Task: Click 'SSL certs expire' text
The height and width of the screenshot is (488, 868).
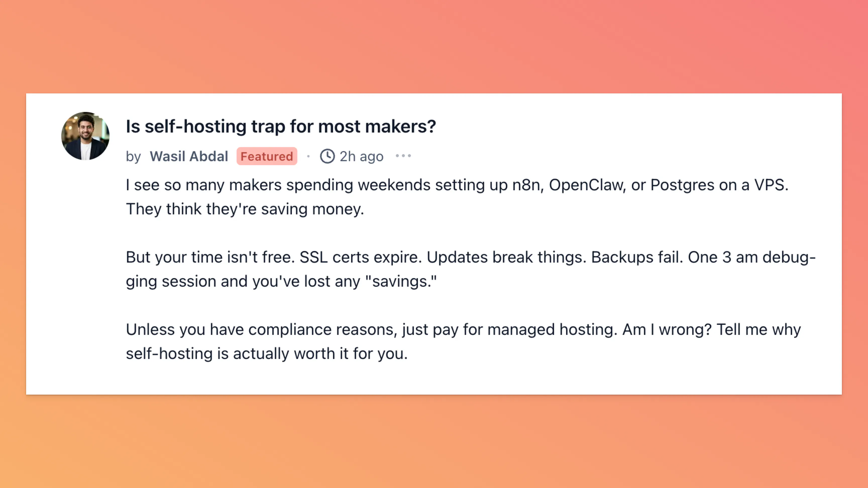Action: (361, 257)
